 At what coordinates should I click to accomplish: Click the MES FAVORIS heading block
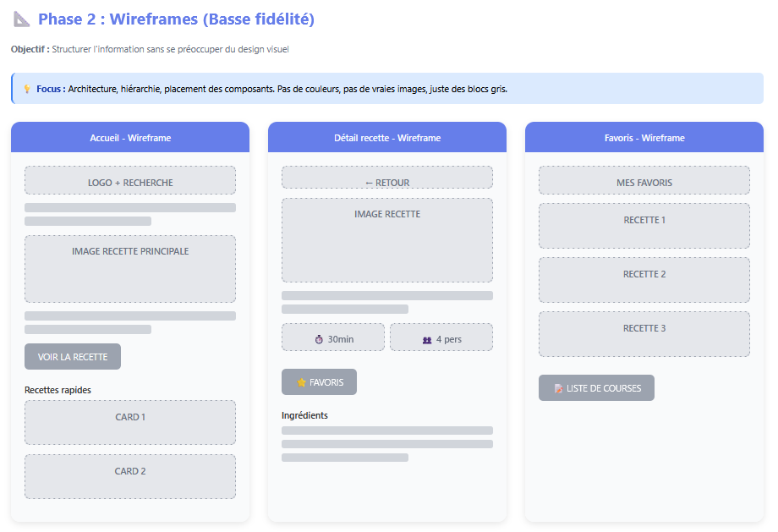point(644,181)
